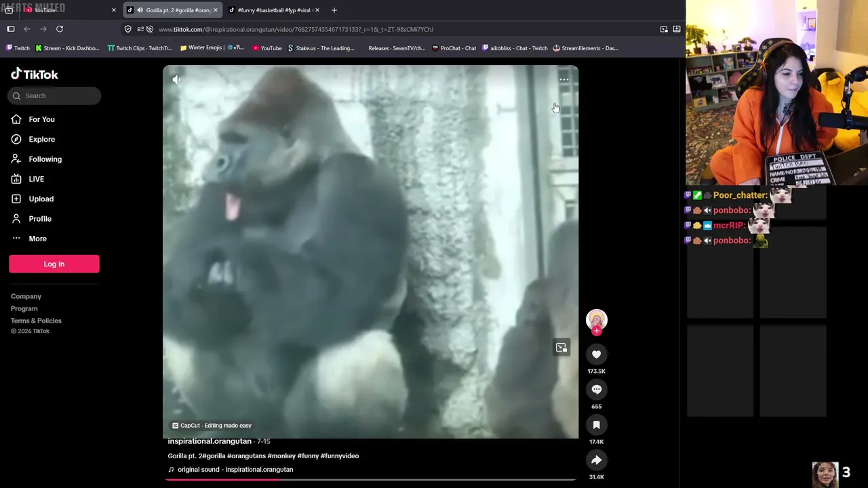Viewport: 868px width, 488px height.
Task: Click the second icon at the address bar end
Action: point(677,29)
